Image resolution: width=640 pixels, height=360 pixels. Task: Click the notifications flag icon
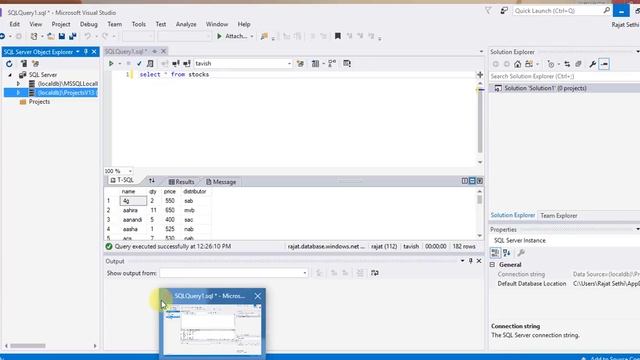[x=488, y=11]
